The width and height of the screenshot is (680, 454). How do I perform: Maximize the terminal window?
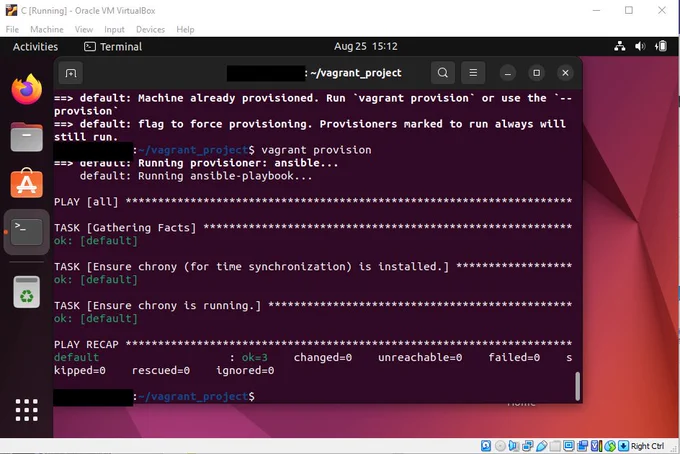[x=536, y=73]
